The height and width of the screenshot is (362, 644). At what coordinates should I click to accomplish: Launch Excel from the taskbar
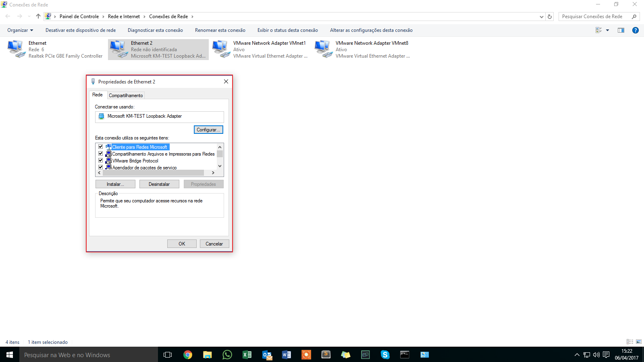pos(247,355)
